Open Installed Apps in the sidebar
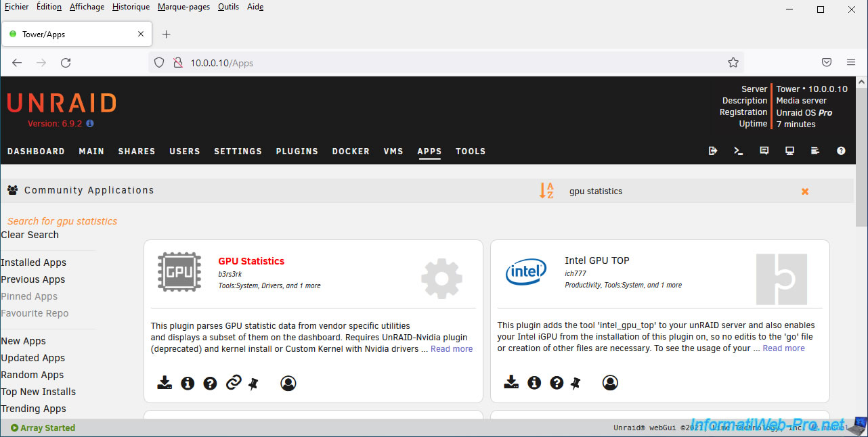 pos(34,262)
